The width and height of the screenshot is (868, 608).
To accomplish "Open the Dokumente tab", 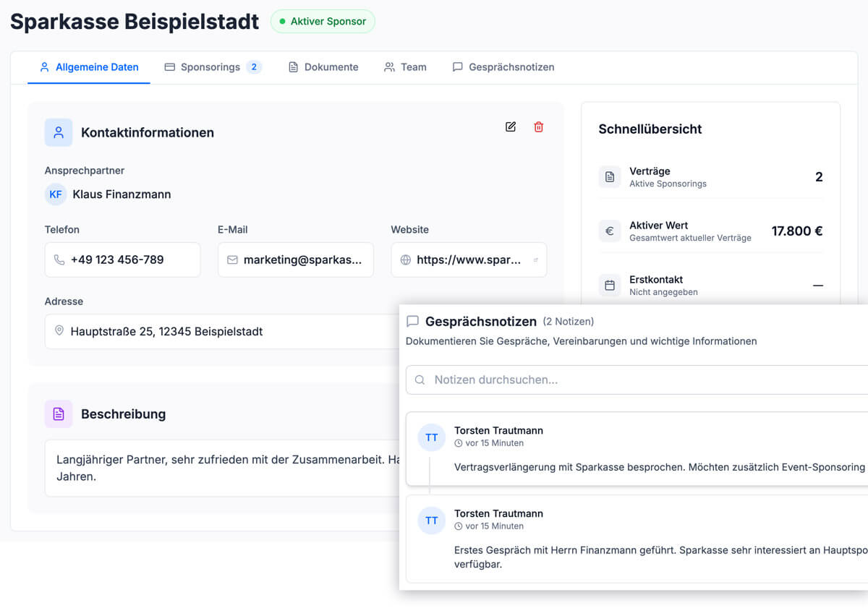I will (323, 67).
